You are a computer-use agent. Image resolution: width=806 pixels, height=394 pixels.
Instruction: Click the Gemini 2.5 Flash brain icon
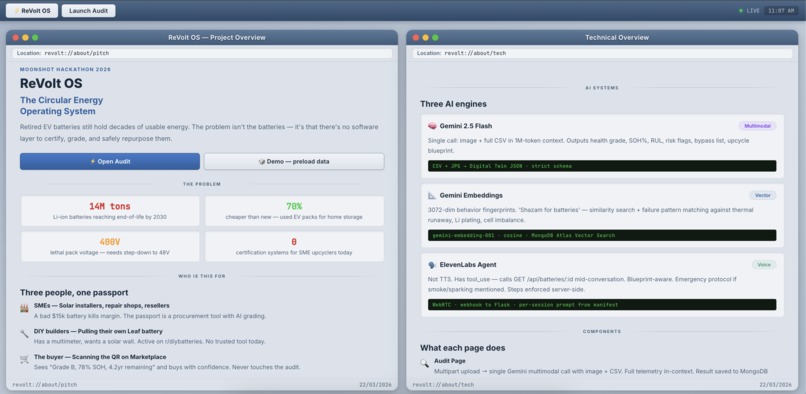point(432,126)
